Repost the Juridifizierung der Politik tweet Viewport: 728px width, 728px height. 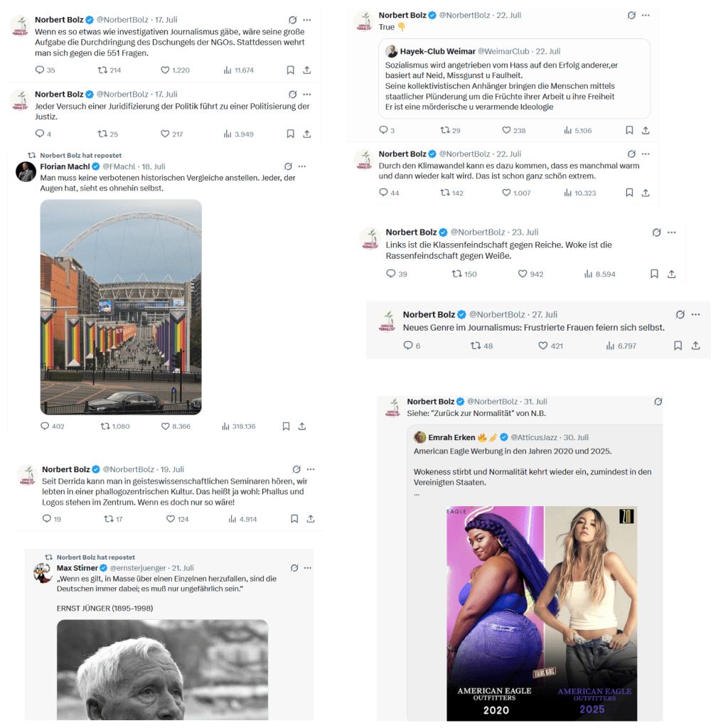tap(108, 134)
